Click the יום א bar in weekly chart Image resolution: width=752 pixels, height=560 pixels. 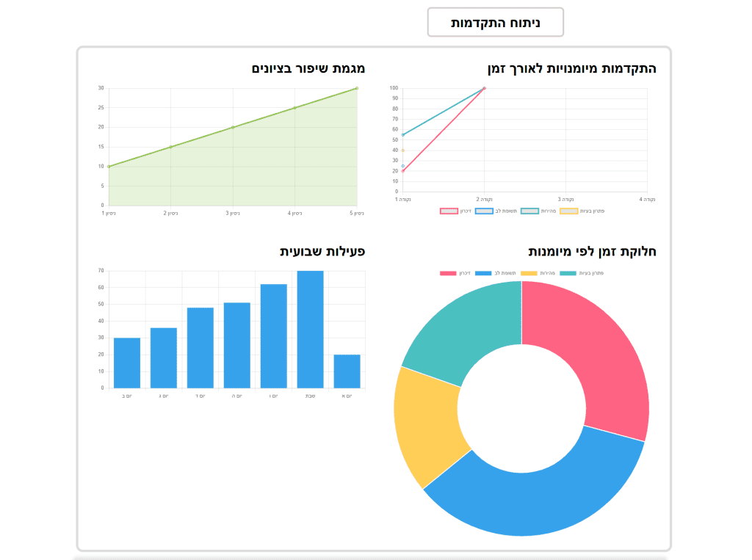pyautogui.click(x=347, y=371)
